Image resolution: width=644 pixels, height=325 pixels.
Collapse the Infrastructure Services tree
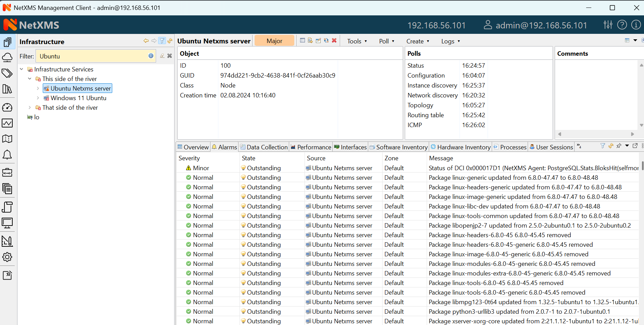(22, 69)
